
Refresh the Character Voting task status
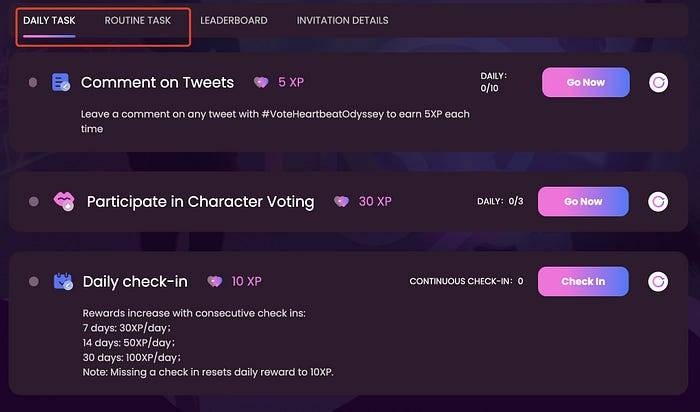(x=658, y=202)
